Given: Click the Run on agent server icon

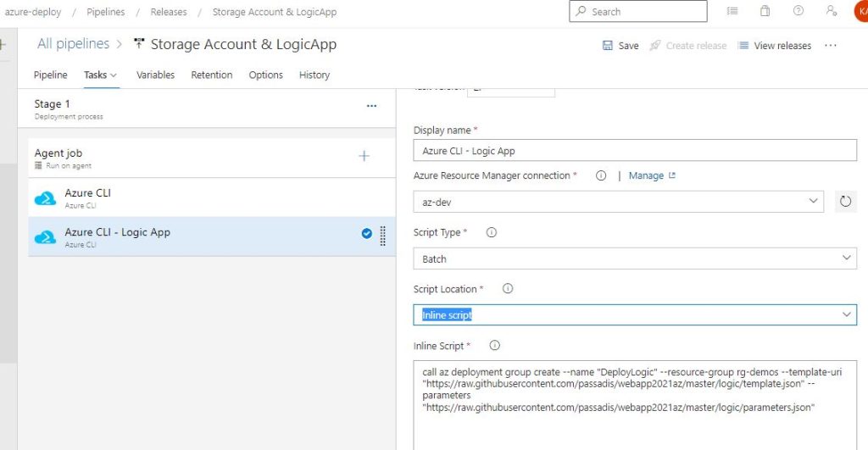Looking at the screenshot, I should 38,165.
